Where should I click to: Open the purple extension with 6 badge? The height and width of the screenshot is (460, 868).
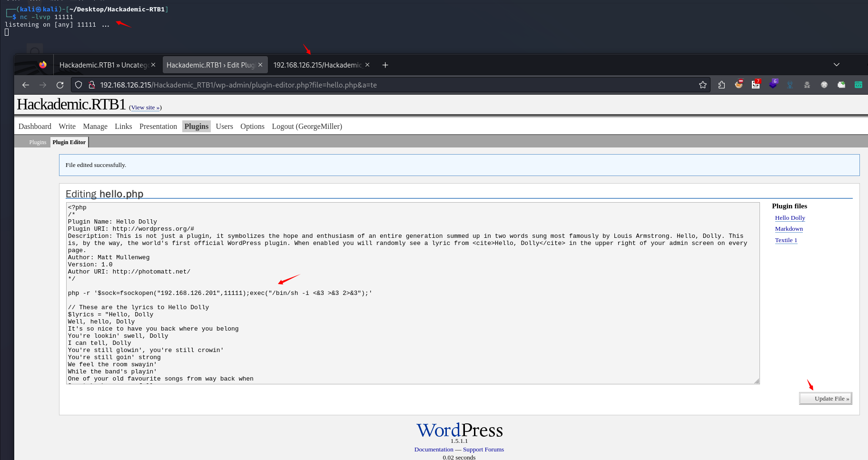pos(773,84)
